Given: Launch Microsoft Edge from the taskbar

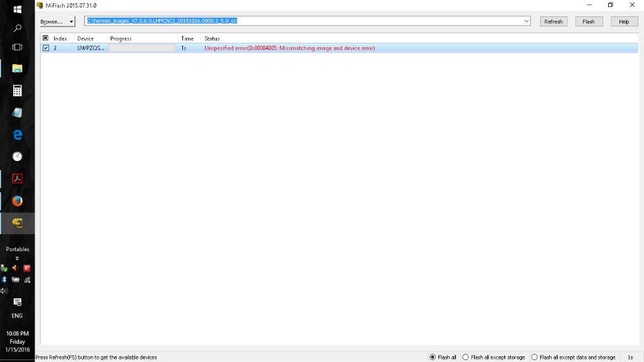Looking at the screenshot, I should (x=17, y=135).
